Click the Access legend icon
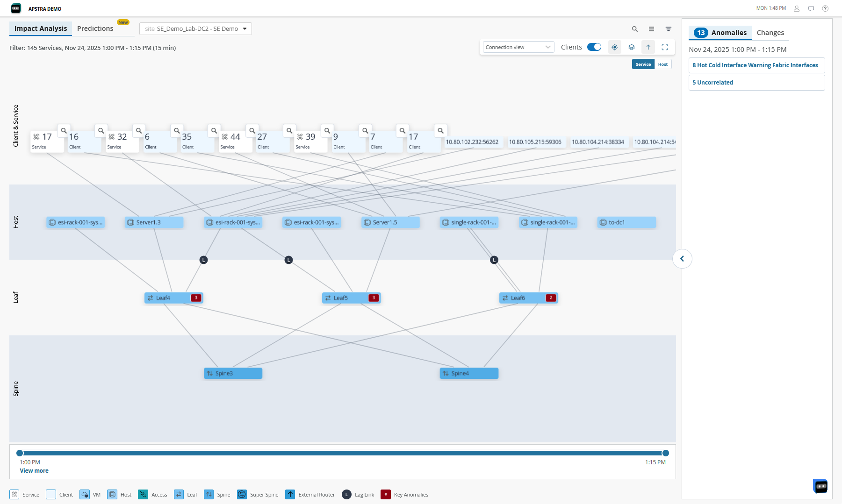 [x=143, y=495]
